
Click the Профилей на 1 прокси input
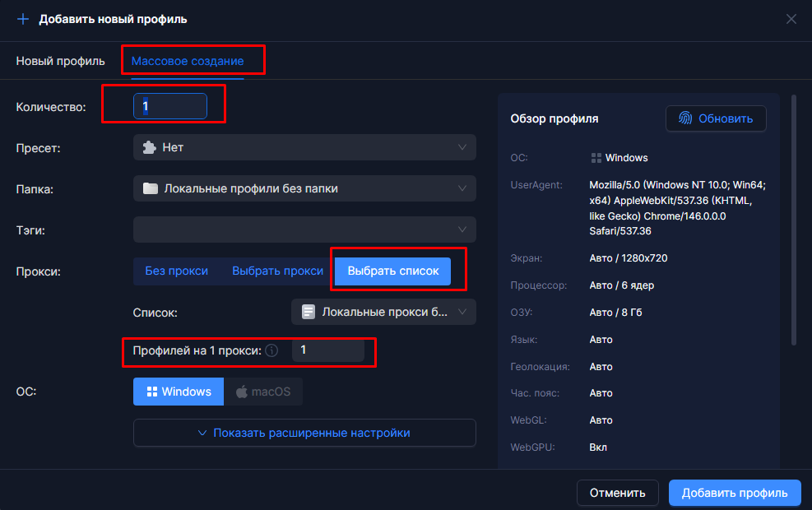327,350
